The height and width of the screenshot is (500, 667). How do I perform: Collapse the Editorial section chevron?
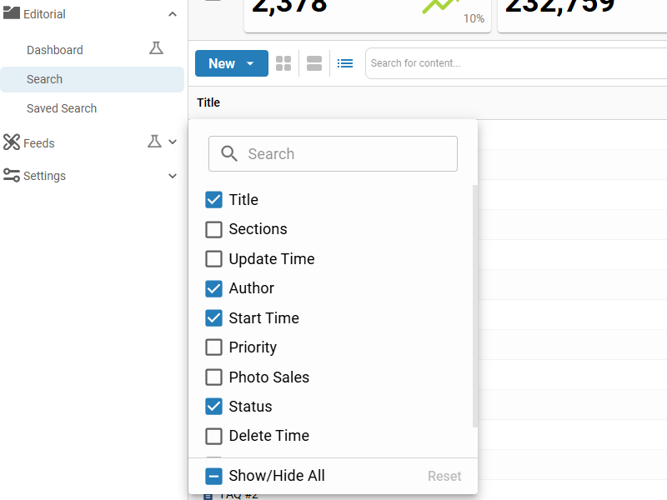tap(172, 15)
